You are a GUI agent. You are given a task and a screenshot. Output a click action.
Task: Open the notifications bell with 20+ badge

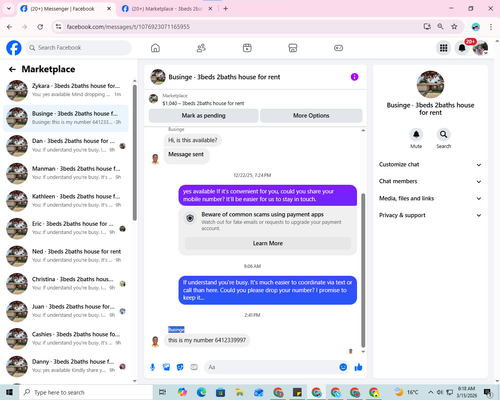click(462, 48)
